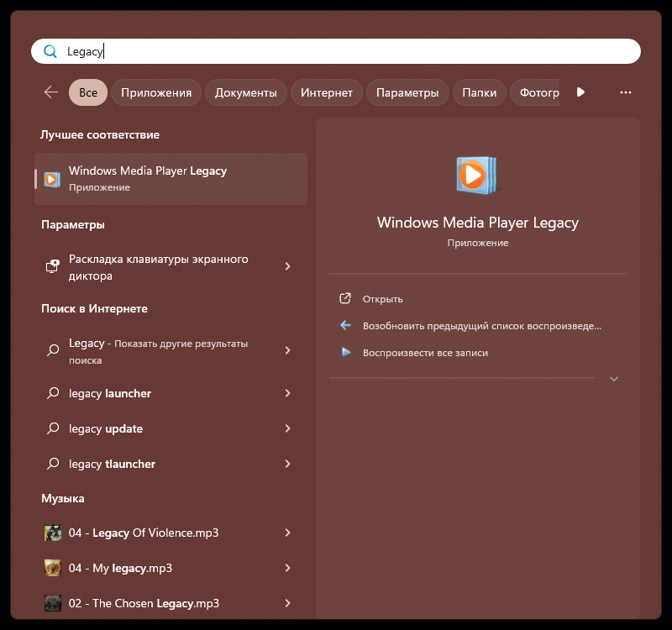Expand chevron for 02 - The Chosen Legacy.mp3
The height and width of the screenshot is (630, 672).
coord(287,603)
